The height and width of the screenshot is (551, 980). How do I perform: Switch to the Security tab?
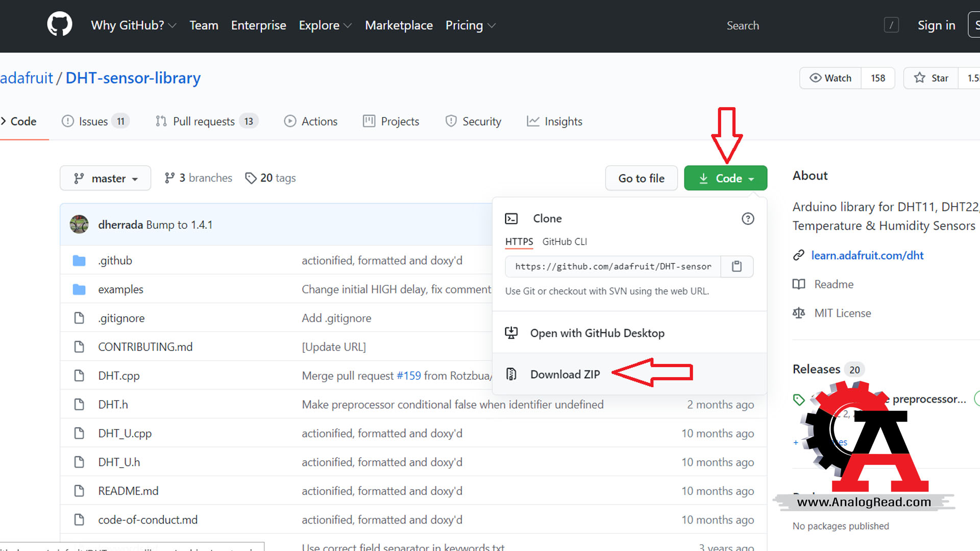473,121
